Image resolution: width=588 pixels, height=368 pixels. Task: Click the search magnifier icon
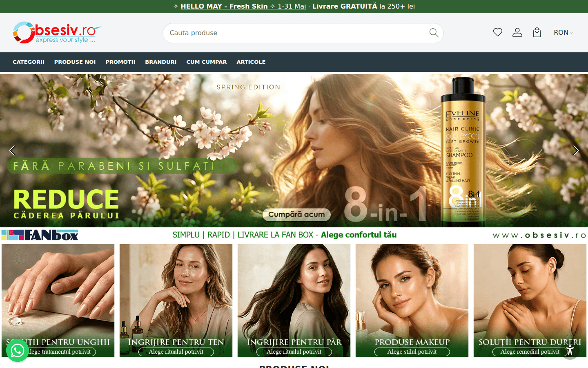tap(434, 33)
